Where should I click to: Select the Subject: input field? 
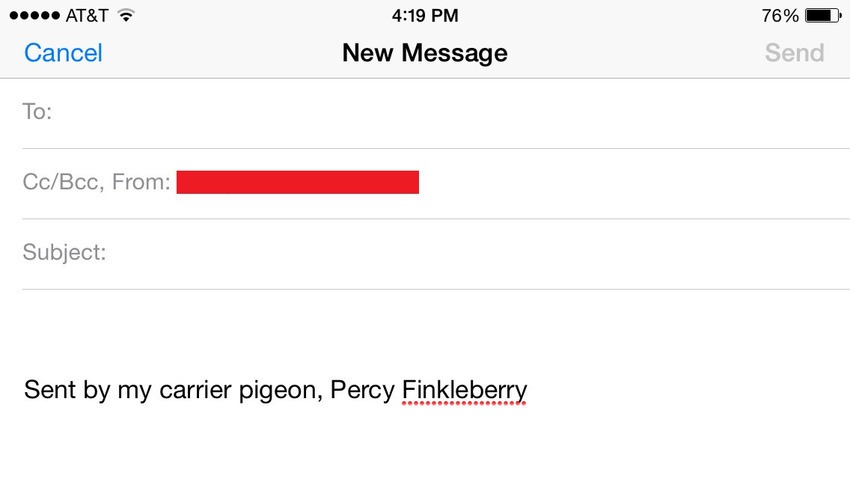pyautogui.click(x=436, y=254)
